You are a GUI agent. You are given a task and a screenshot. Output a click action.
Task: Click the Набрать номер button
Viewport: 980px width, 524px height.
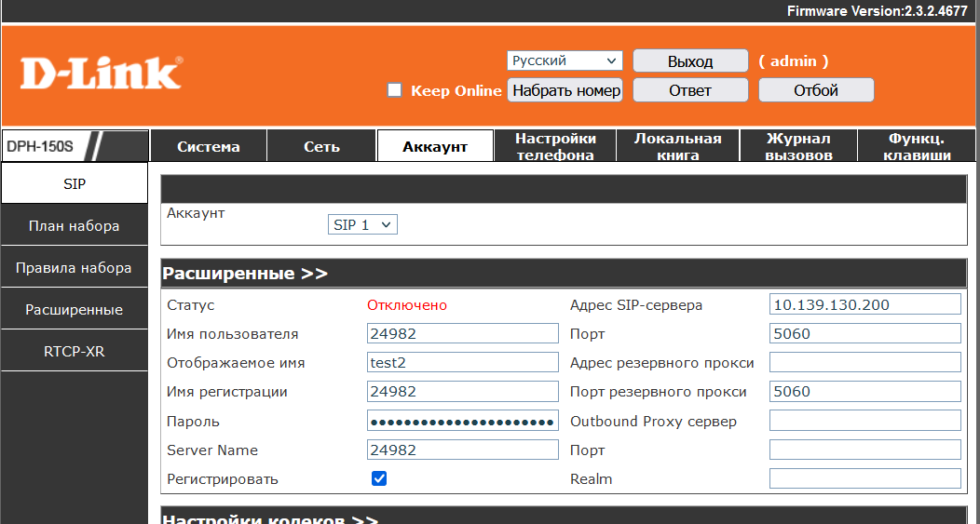point(565,90)
